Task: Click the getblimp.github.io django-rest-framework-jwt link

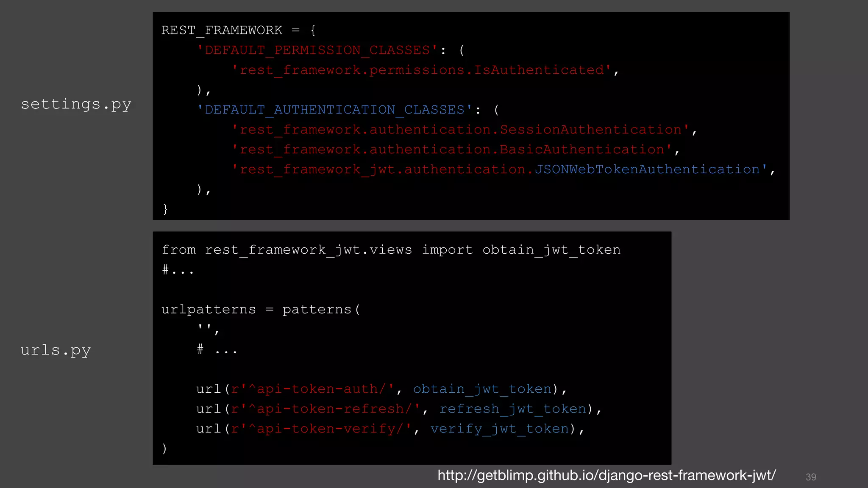Action: (x=606, y=475)
